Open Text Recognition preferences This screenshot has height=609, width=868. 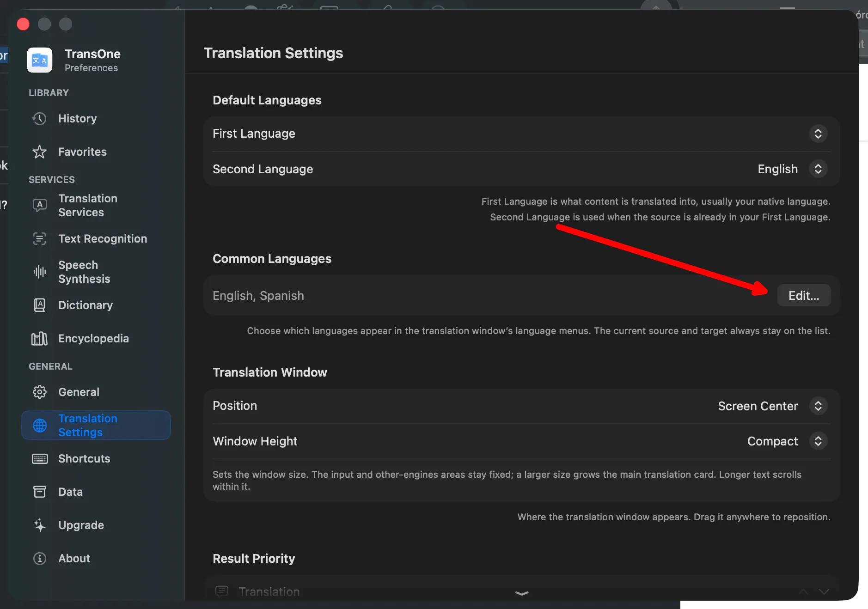point(96,239)
